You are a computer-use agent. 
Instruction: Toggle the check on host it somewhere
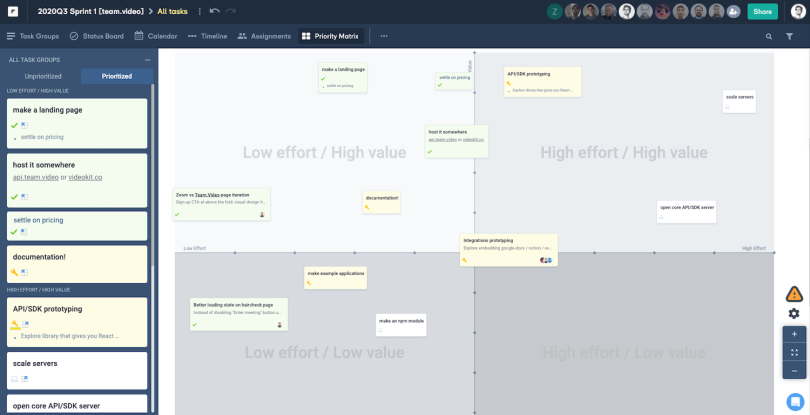coord(14,197)
